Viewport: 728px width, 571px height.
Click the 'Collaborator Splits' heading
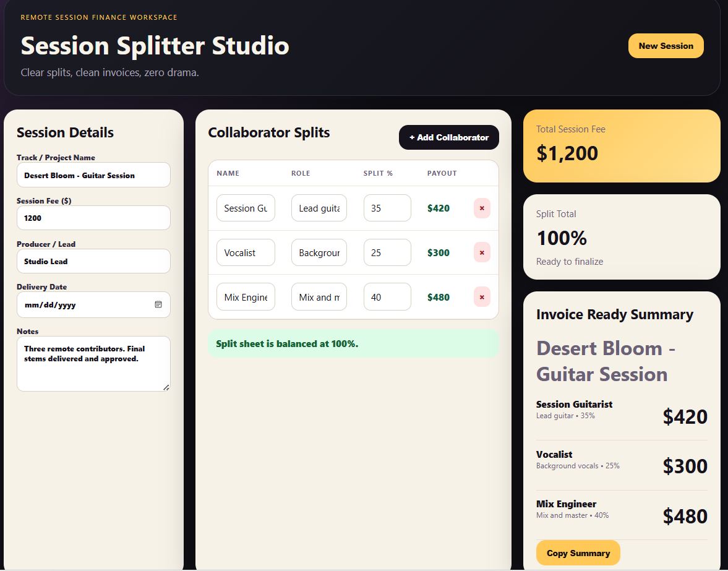pyautogui.click(x=269, y=132)
